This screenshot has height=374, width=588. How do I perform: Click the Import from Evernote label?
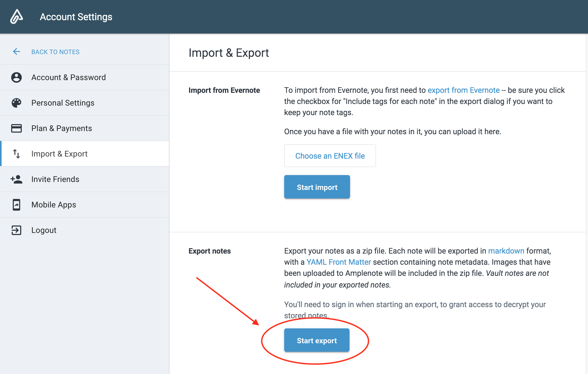[x=224, y=90]
